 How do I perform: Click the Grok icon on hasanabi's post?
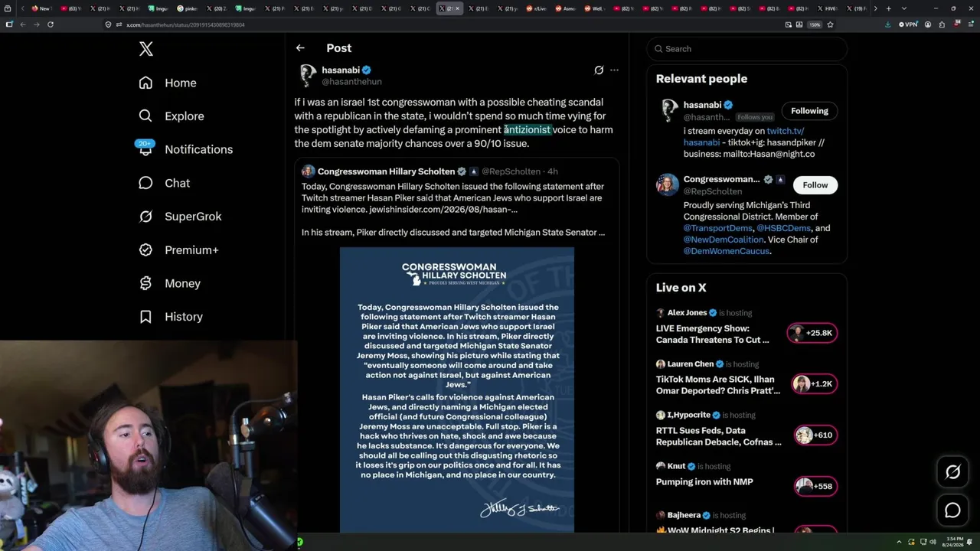599,70
